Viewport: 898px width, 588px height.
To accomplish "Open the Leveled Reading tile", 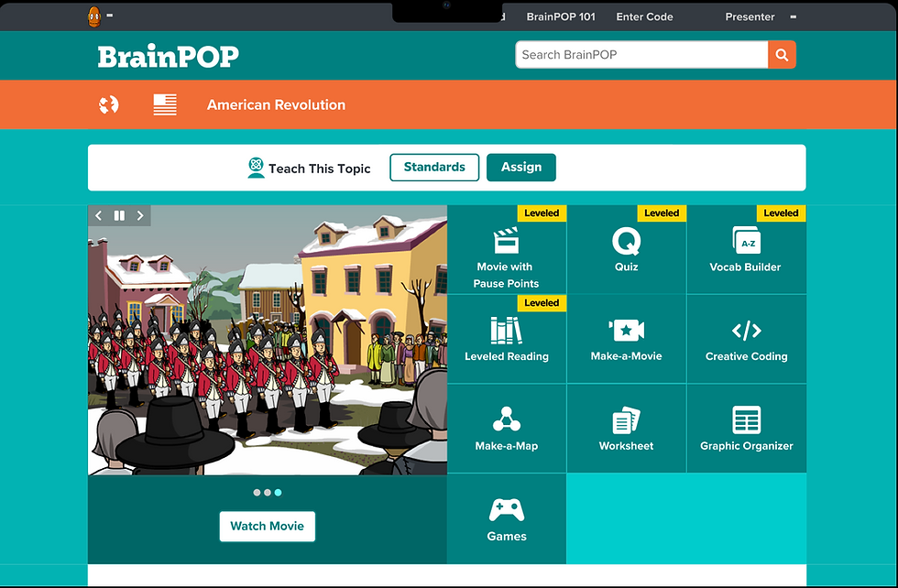I will click(506, 339).
